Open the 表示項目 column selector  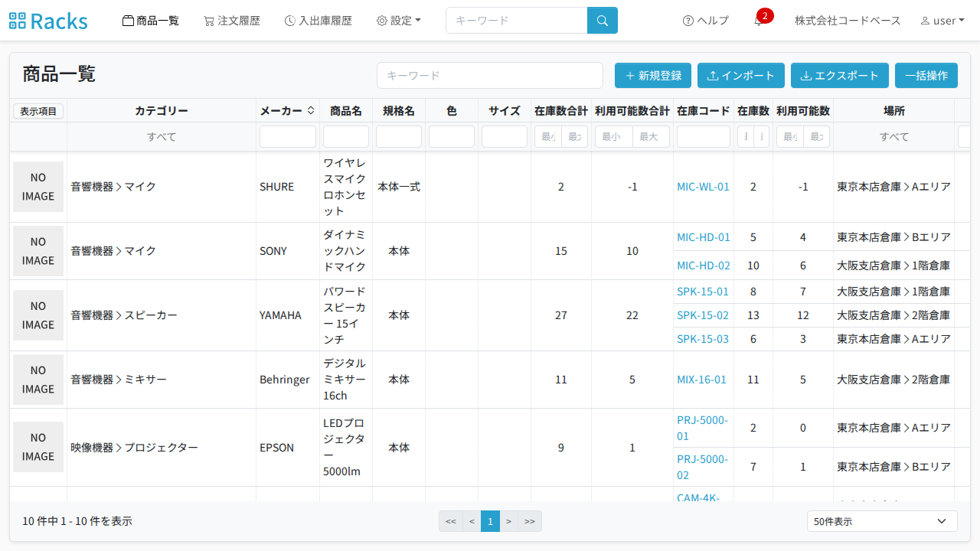38,111
